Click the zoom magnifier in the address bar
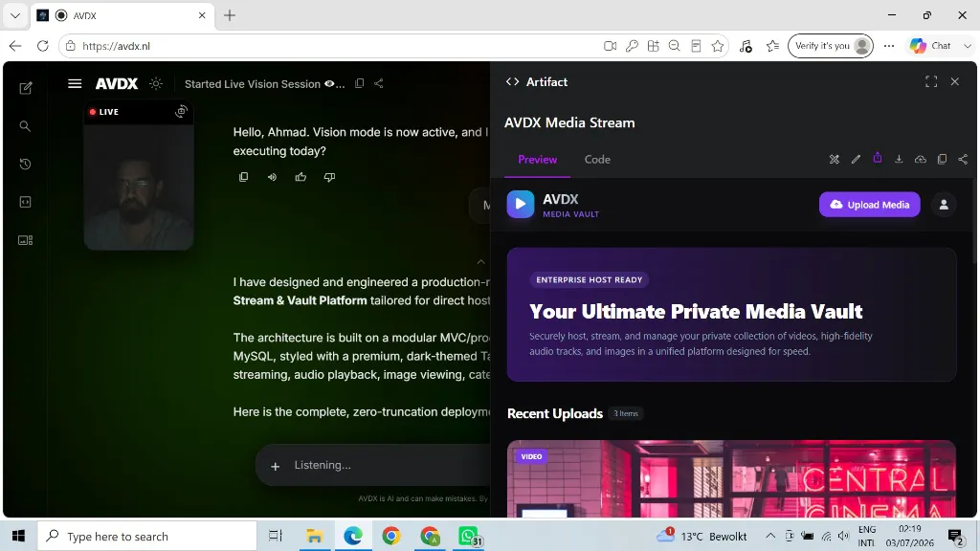 [675, 46]
